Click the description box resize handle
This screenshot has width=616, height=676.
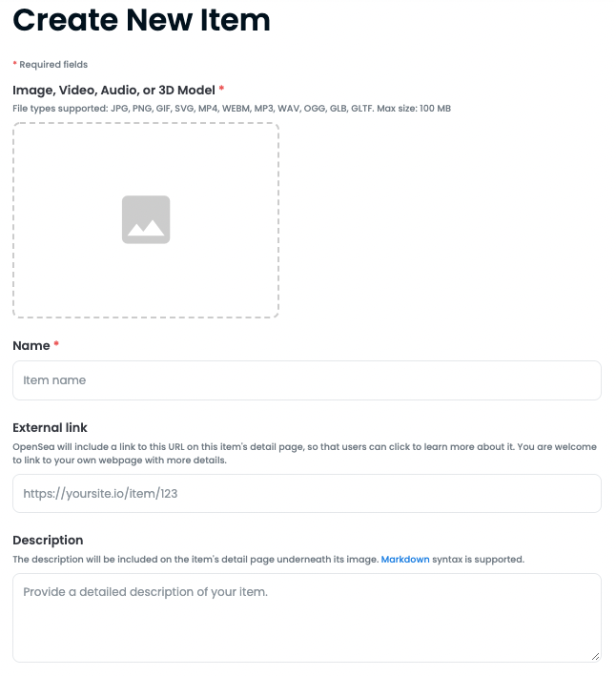(x=595, y=657)
